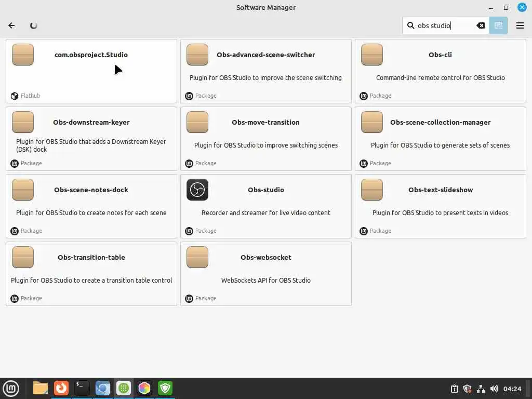Select the Obs-websocket title
532x399 pixels.
click(265, 257)
